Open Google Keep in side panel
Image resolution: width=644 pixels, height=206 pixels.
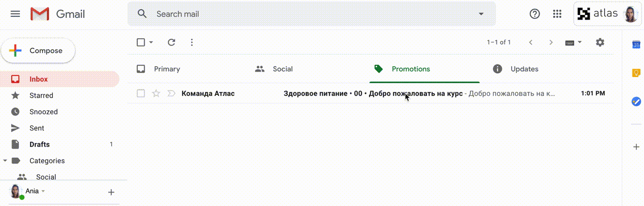tap(636, 73)
